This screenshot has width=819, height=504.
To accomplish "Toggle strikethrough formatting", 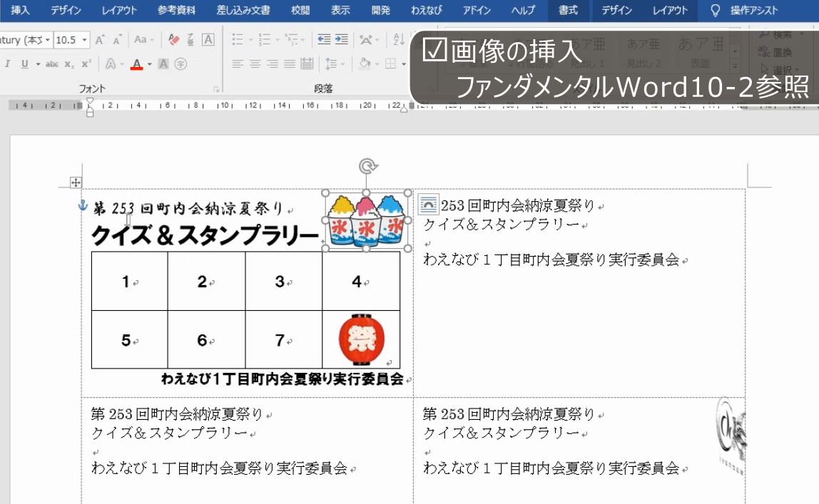I will (x=52, y=63).
